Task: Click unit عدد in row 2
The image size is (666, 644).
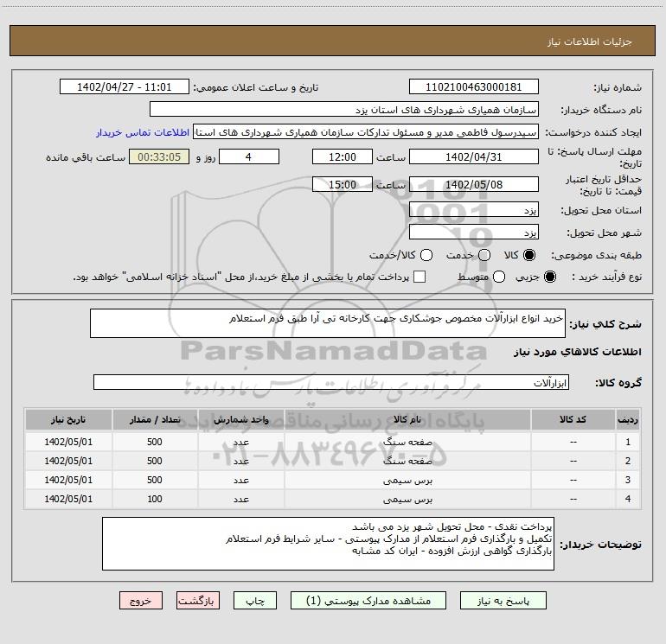Action: coord(240,461)
